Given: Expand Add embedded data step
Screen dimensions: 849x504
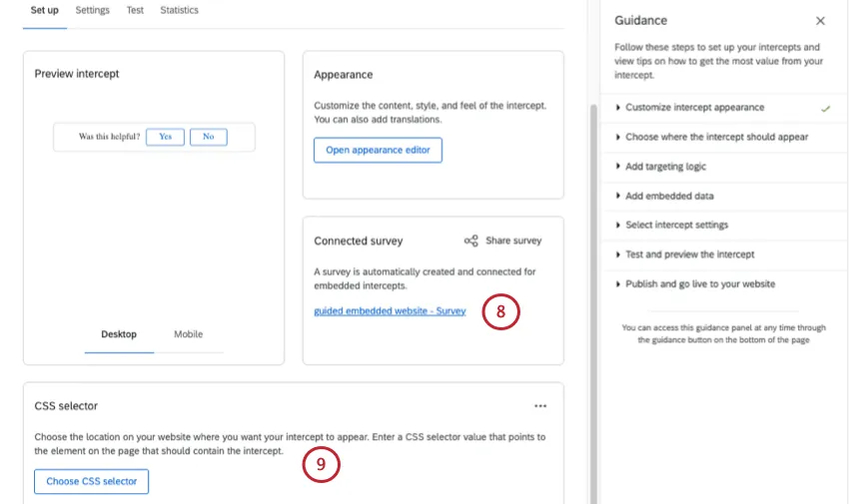Looking at the screenshot, I should [x=669, y=196].
